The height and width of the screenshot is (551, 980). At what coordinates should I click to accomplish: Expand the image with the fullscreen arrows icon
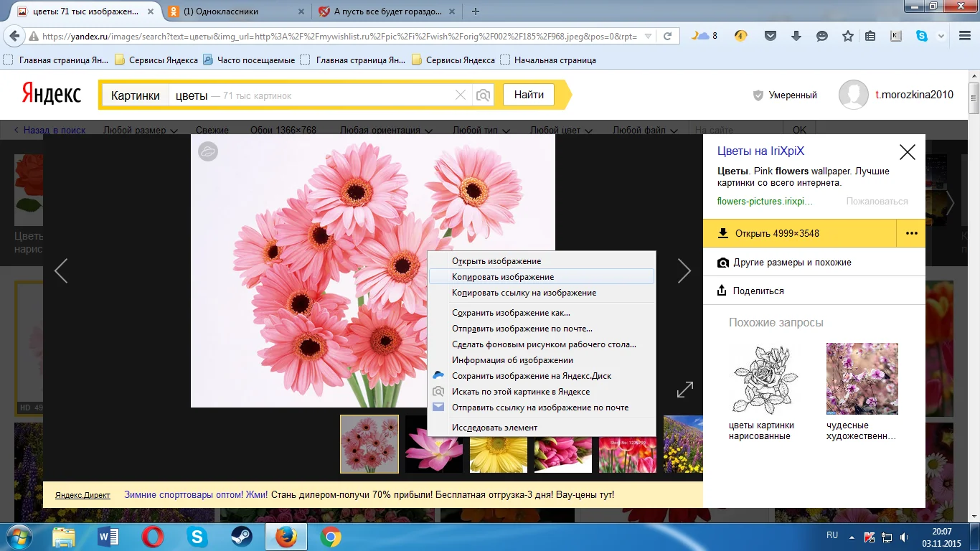coord(684,389)
